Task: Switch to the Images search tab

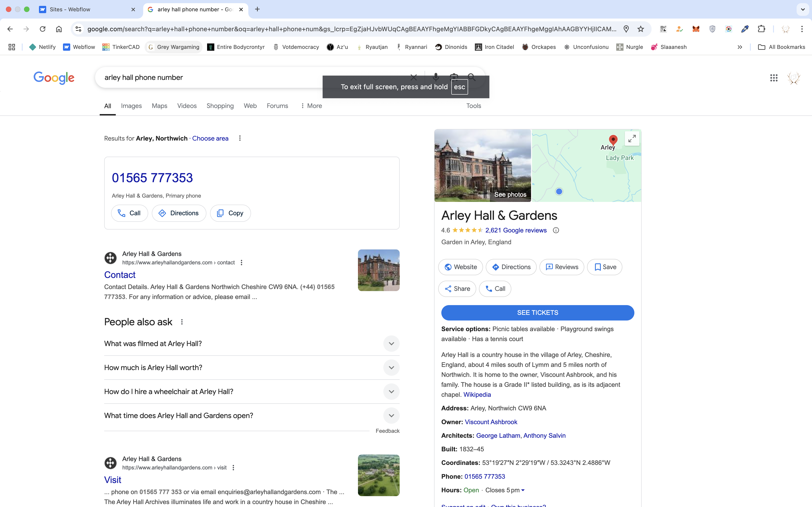Action: point(131,106)
